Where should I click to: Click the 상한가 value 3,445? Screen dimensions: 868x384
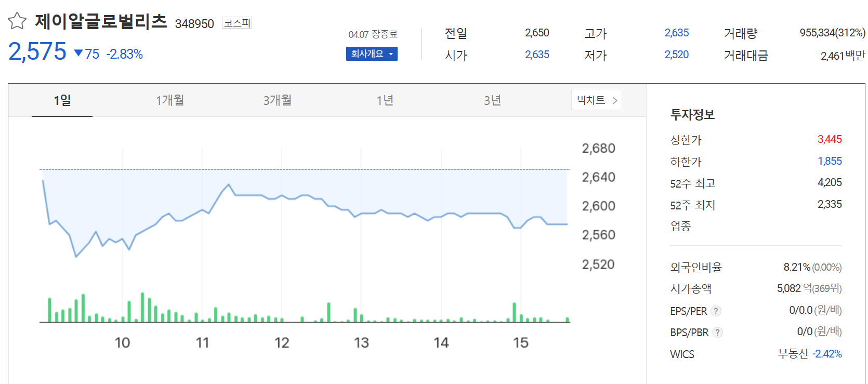[x=830, y=139]
